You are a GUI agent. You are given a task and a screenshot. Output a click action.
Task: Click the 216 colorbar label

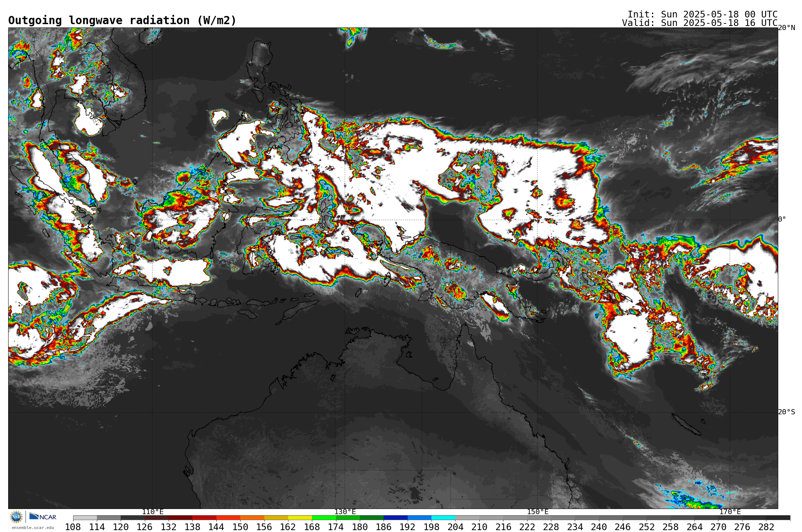503,527
